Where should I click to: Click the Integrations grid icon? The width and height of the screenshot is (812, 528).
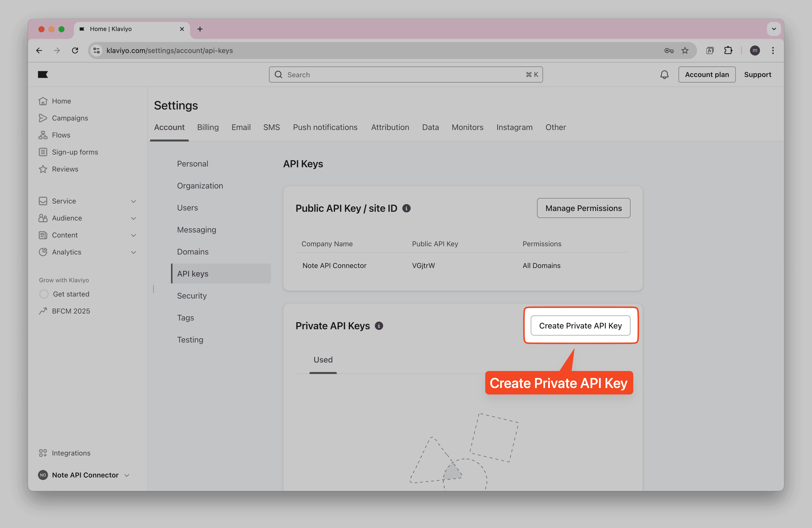point(43,453)
